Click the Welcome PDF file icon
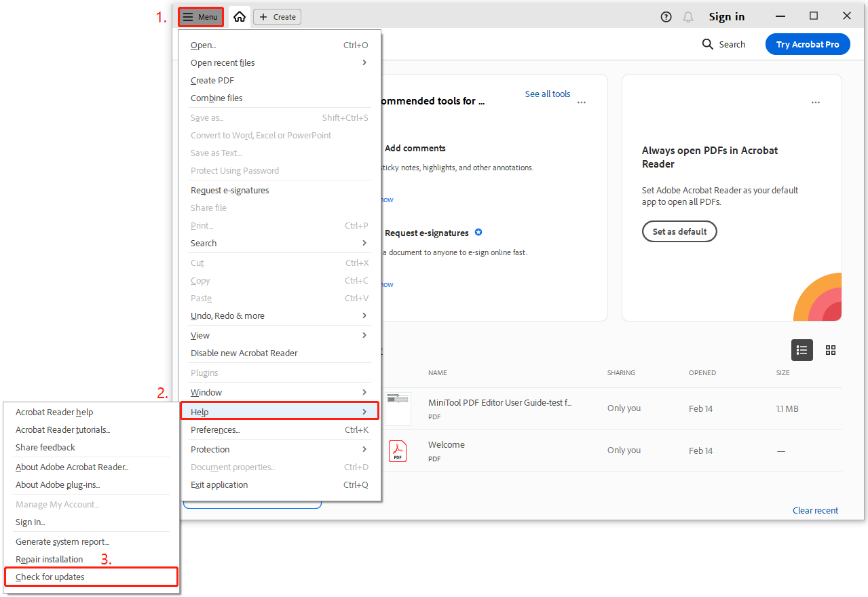 pos(398,450)
